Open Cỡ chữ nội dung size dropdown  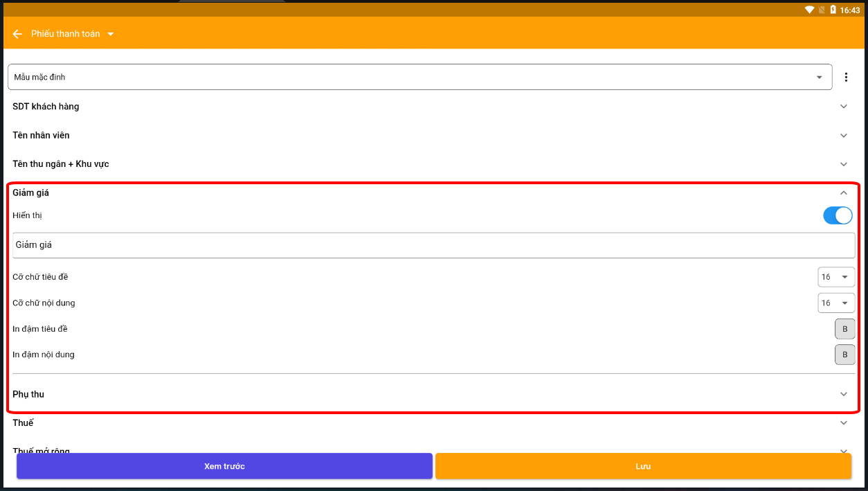pos(835,303)
